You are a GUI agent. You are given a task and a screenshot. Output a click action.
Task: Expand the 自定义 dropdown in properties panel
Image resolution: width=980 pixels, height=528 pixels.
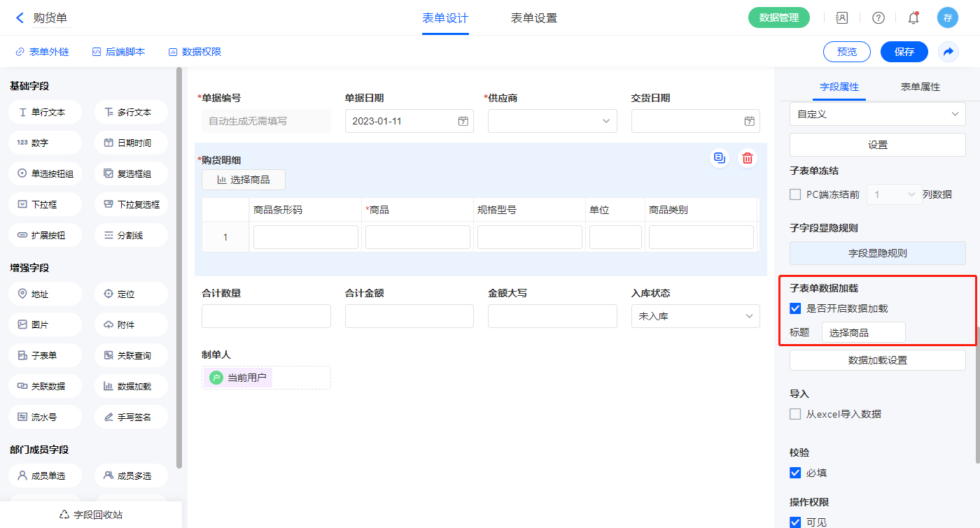point(877,114)
